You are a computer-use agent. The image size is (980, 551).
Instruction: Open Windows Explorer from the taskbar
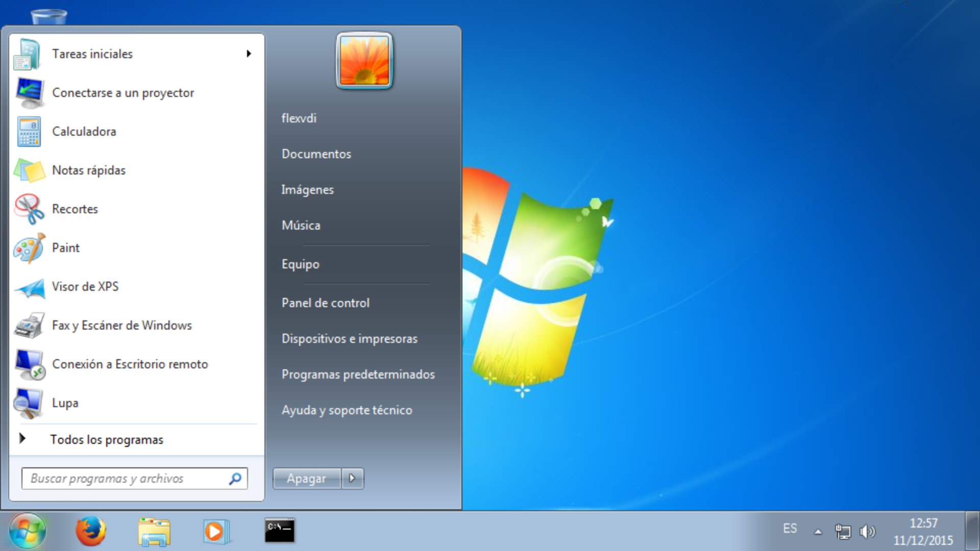[x=154, y=532]
